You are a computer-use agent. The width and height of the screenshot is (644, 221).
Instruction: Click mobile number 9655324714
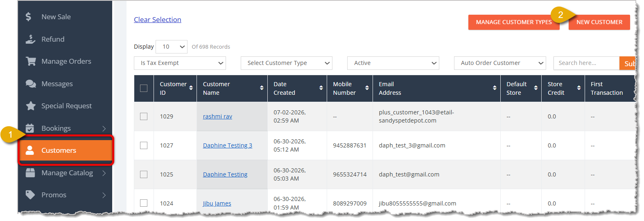tap(350, 174)
